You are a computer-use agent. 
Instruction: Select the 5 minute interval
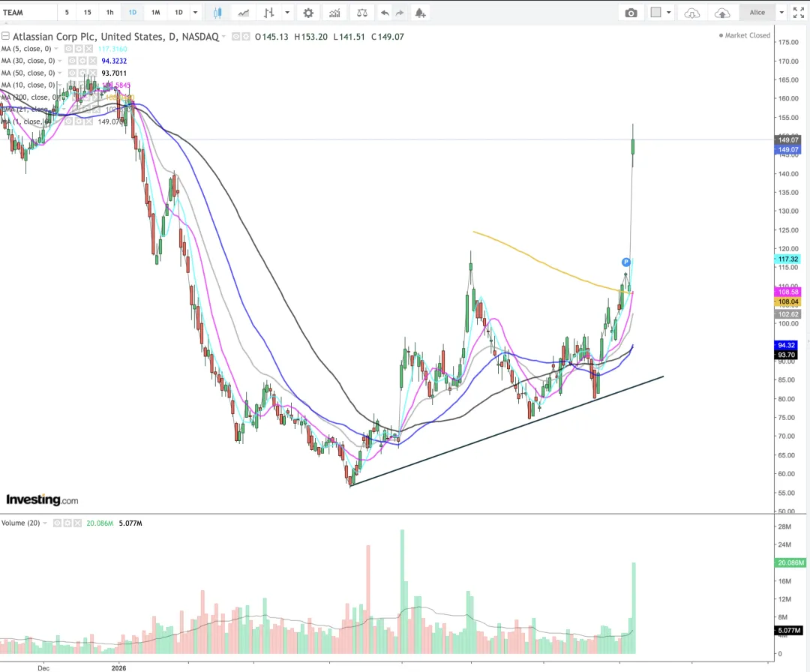click(67, 13)
